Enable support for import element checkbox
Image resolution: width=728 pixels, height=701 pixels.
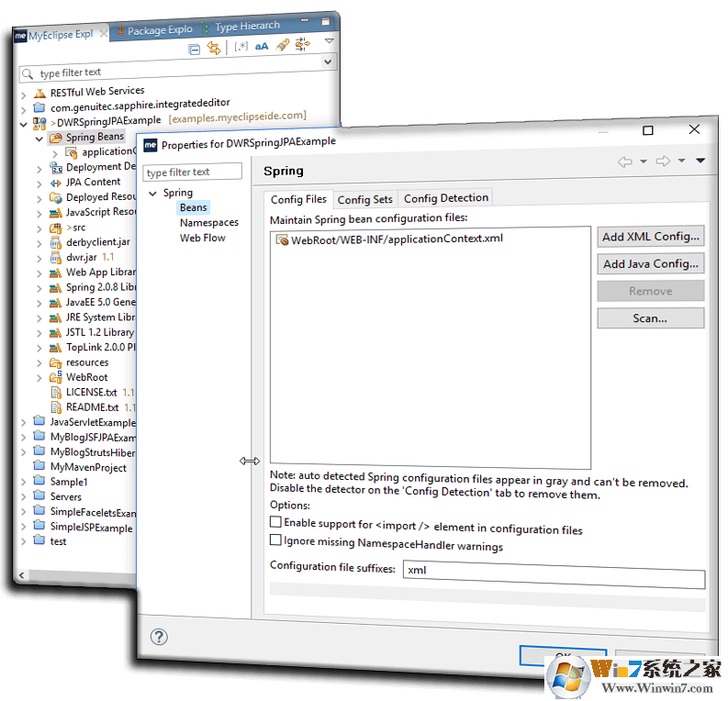pos(275,521)
